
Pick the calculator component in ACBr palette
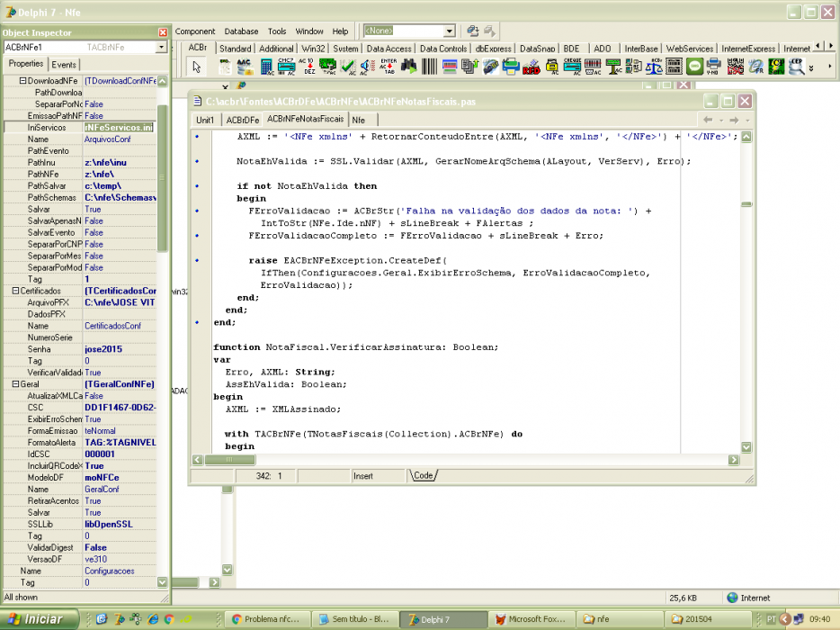(x=266, y=67)
